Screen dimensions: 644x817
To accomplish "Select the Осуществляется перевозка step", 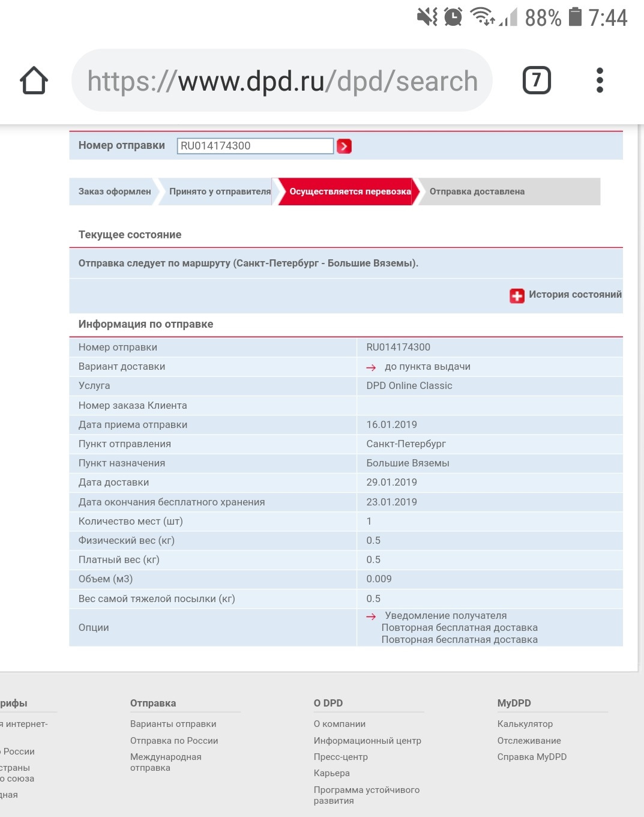I will coord(350,191).
